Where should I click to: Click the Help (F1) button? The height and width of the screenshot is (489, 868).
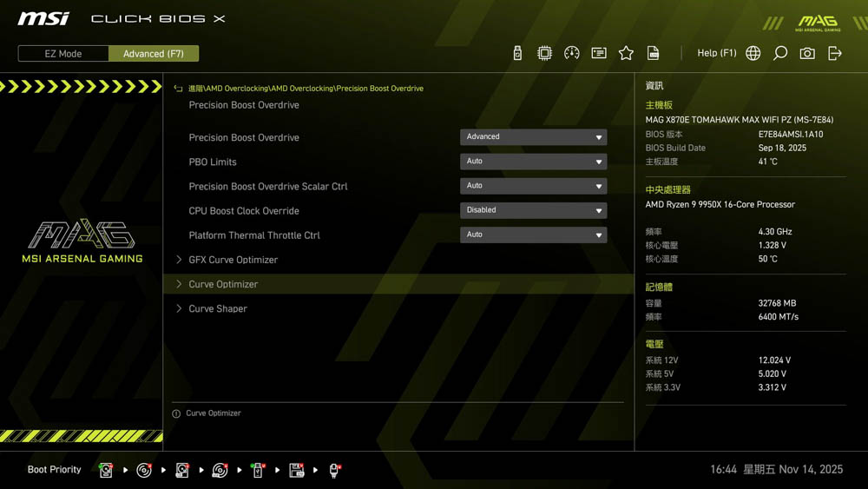tap(716, 53)
